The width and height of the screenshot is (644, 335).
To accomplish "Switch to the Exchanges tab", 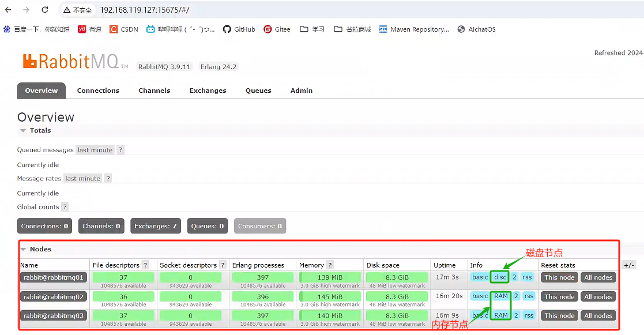I will coord(208,91).
